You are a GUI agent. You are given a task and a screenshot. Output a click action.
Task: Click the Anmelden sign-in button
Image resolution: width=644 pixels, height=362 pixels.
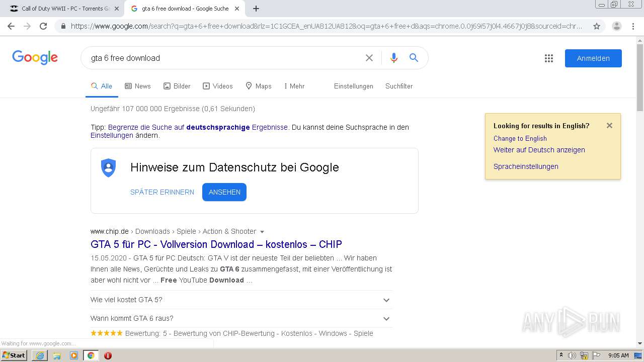click(x=593, y=58)
